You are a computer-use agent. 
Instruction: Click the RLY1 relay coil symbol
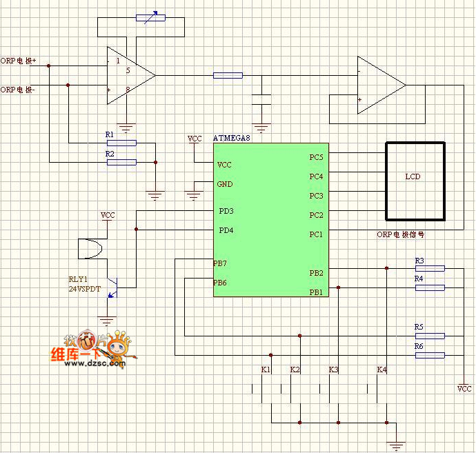[x=90, y=248]
